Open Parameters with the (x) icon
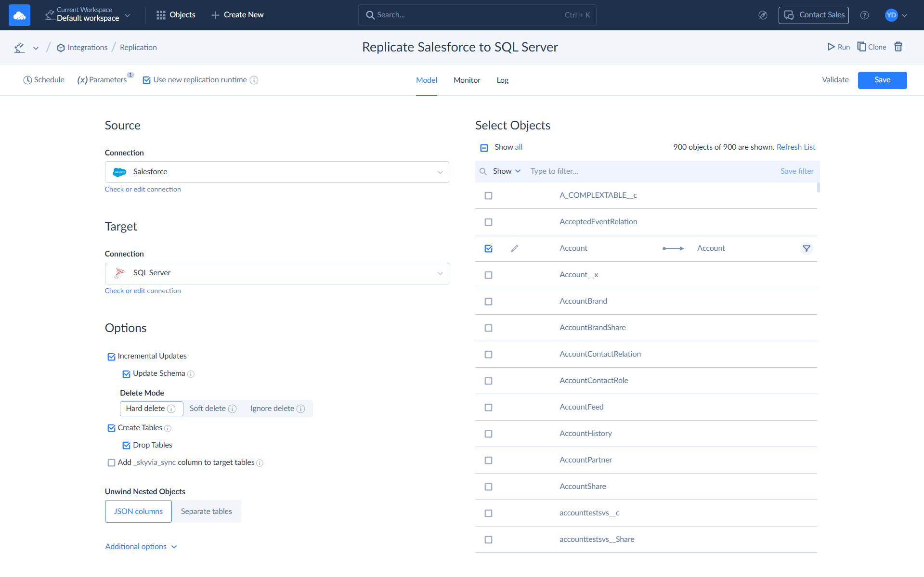The width and height of the screenshot is (924, 577). pos(82,80)
